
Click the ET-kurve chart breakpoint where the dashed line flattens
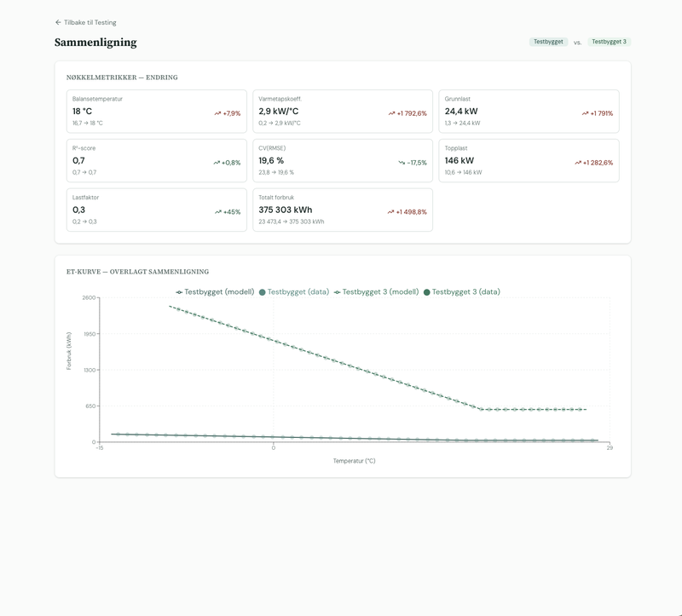click(x=482, y=410)
